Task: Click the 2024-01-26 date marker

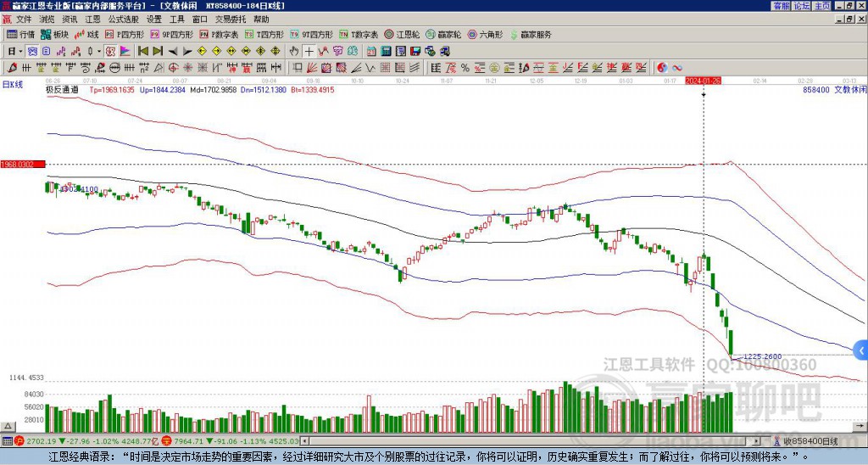Action: (x=703, y=81)
